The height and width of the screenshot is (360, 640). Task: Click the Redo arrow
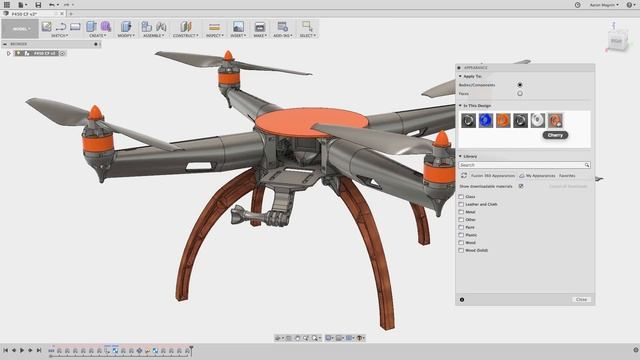tap(66, 5)
